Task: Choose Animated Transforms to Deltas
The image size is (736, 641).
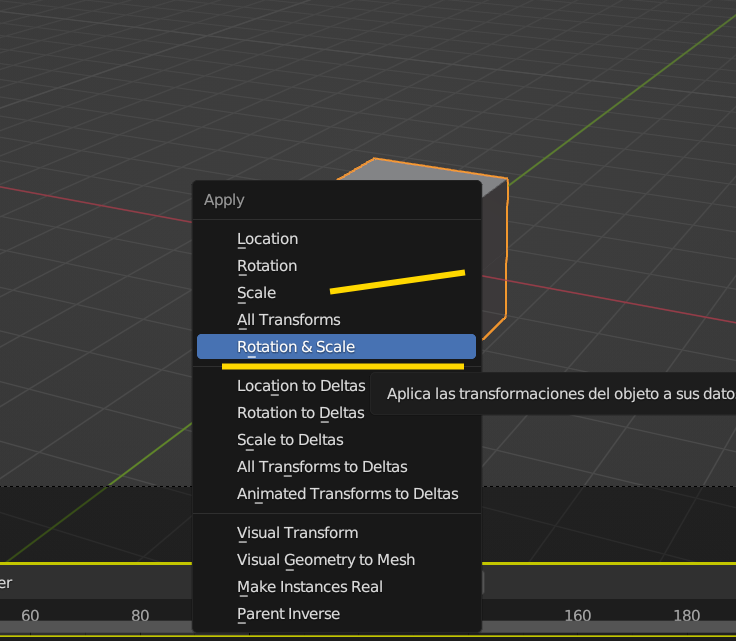Action: pos(336,494)
